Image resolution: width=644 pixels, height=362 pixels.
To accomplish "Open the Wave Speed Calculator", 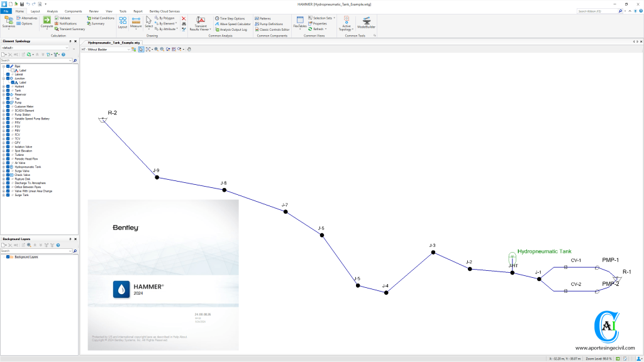I will tap(234, 24).
